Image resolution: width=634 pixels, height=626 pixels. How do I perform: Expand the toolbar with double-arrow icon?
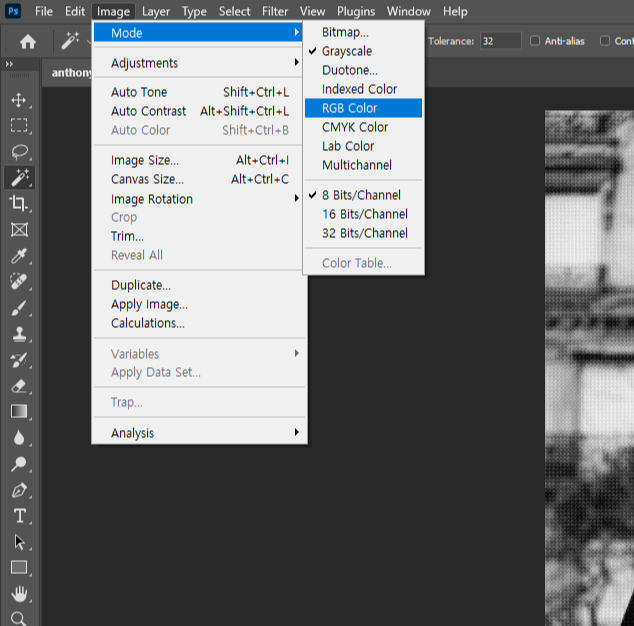(x=9, y=64)
